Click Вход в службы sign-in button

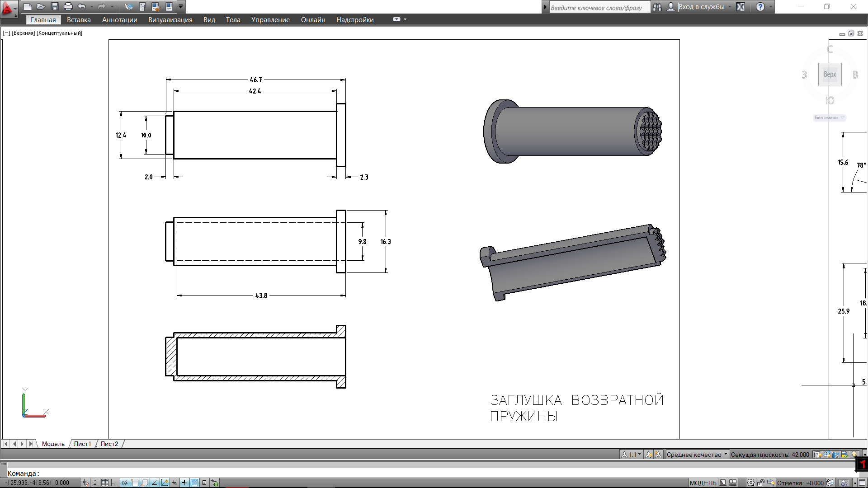click(701, 7)
